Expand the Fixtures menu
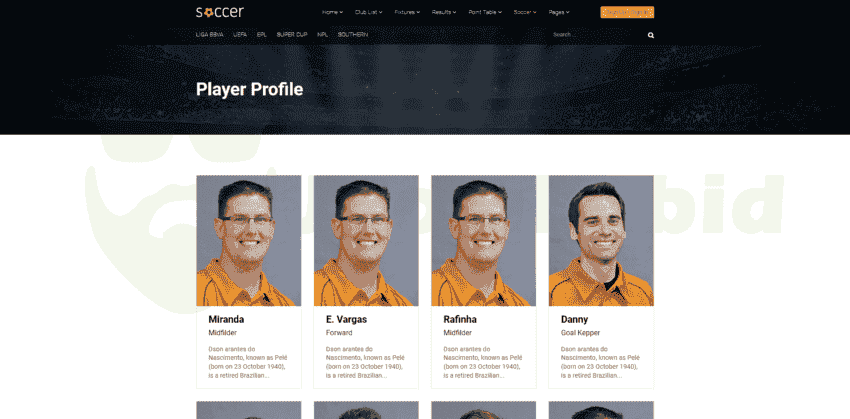Screen dimensions: 850x419 tap(407, 12)
